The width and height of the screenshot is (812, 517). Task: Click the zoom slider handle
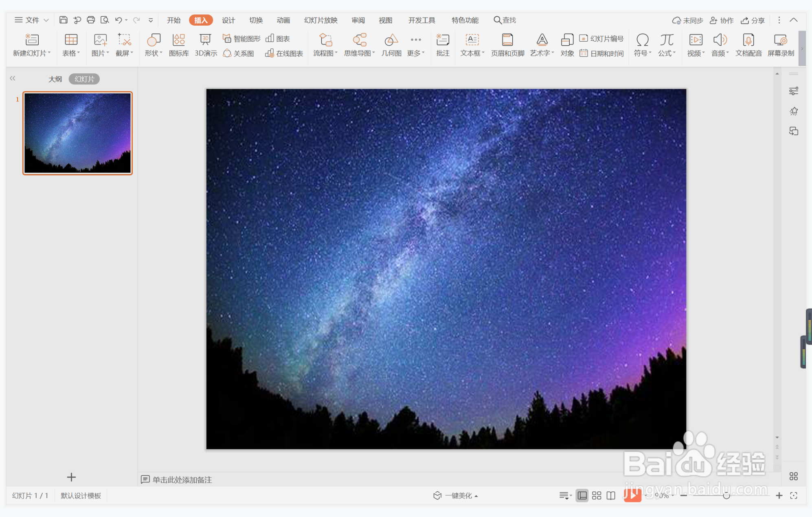pyautogui.click(x=726, y=495)
